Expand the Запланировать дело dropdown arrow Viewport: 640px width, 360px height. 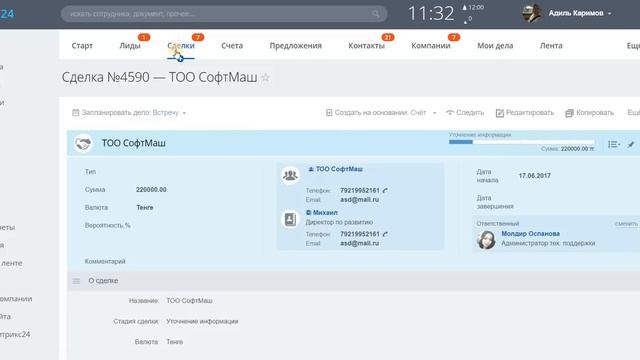coord(184,113)
